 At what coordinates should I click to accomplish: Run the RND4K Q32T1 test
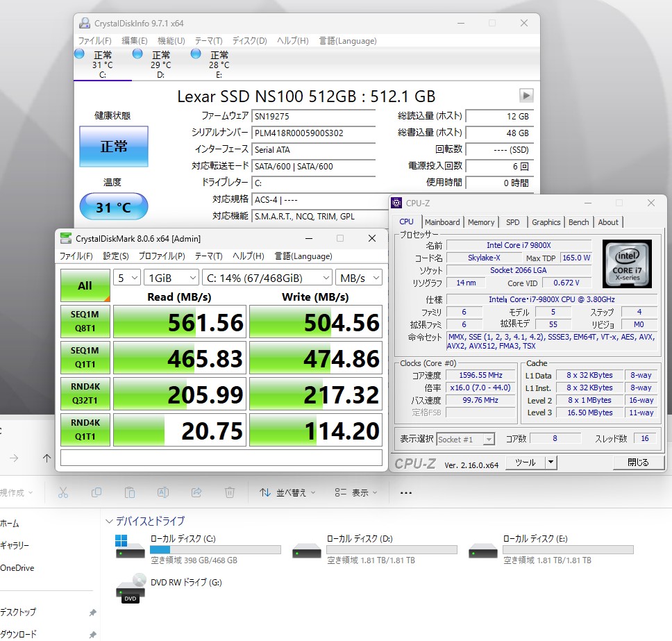click(85, 393)
